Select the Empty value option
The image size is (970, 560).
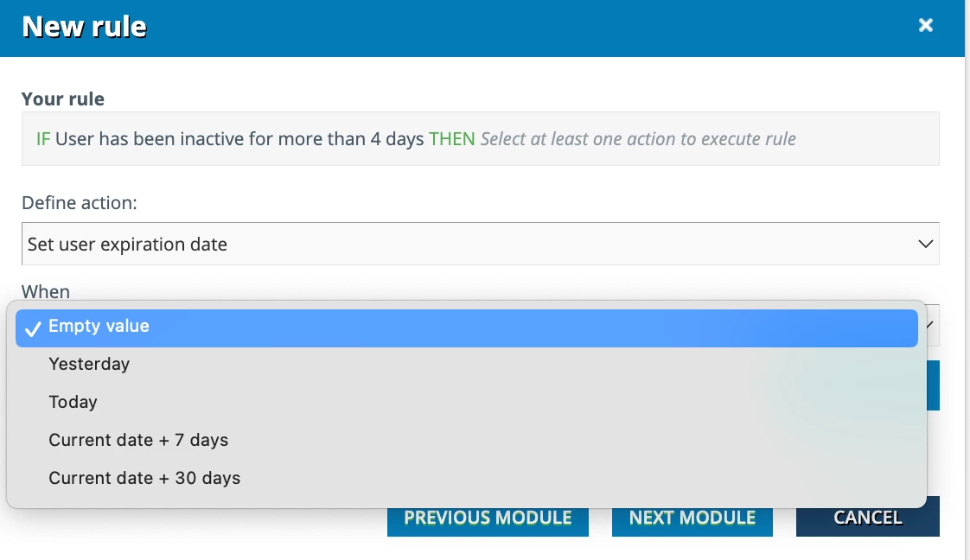[x=99, y=327]
